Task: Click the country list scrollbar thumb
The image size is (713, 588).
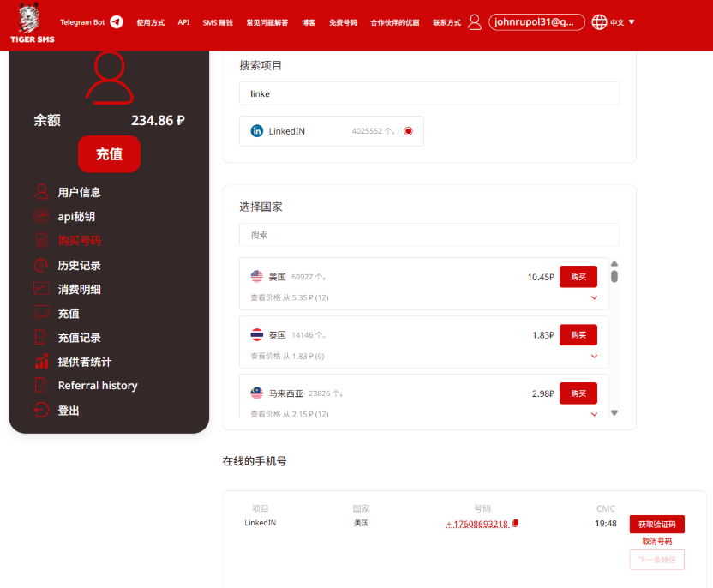Action: pyautogui.click(x=614, y=276)
